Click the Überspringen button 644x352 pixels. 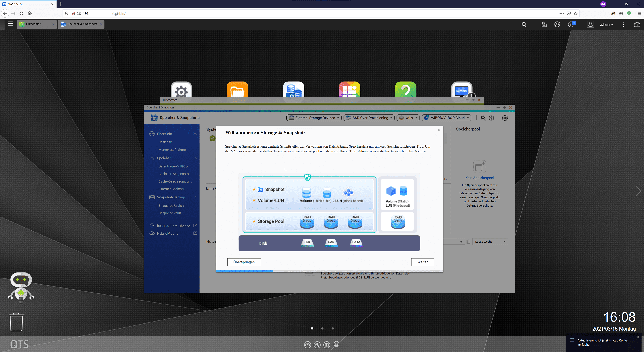click(244, 262)
